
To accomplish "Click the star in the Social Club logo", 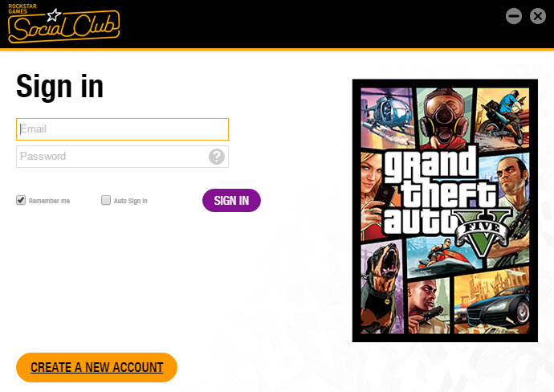I will (54, 14).
